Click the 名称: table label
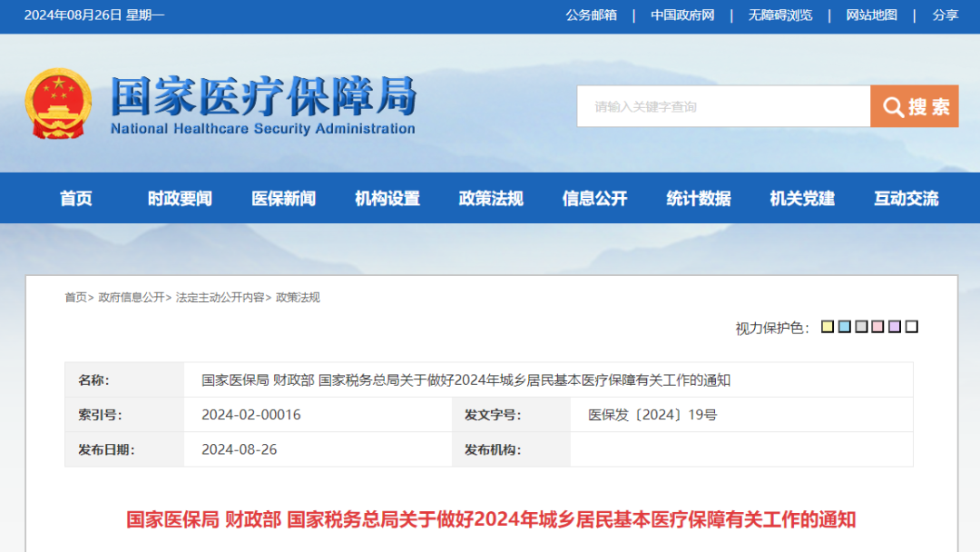Viewport: 980px width, 552px height. (x=93, y=380)
